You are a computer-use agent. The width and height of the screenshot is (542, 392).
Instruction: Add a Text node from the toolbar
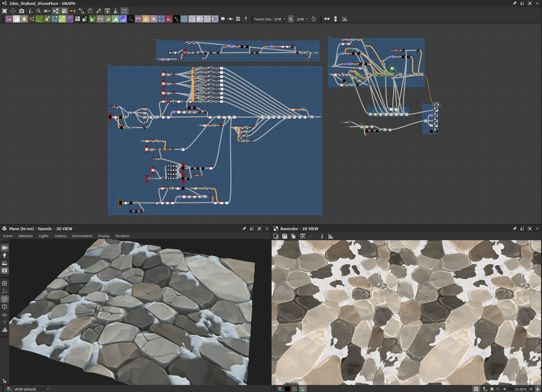point(153,19)
